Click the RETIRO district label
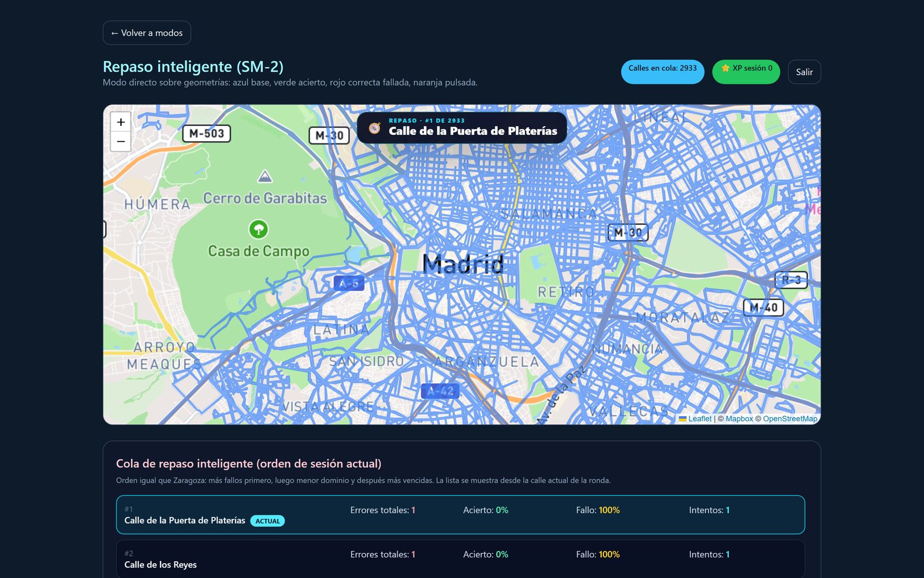This screenshot has height=578, width=924. (x=566, y=292)
